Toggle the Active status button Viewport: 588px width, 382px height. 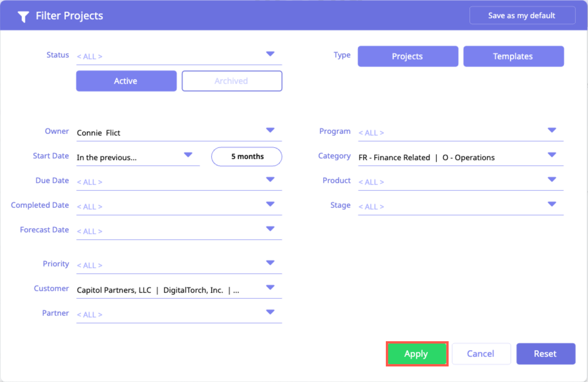coord(126,81)
